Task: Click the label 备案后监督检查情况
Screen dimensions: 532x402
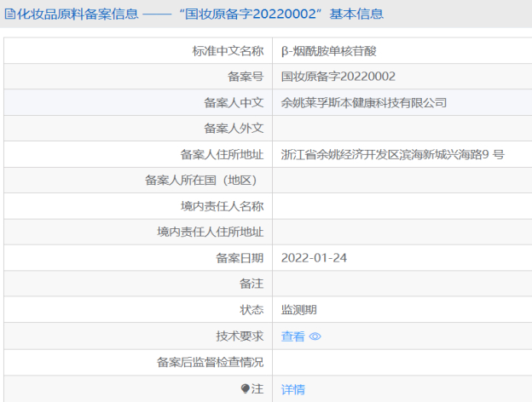Action: pyautogui.click(x=210, y=362)
